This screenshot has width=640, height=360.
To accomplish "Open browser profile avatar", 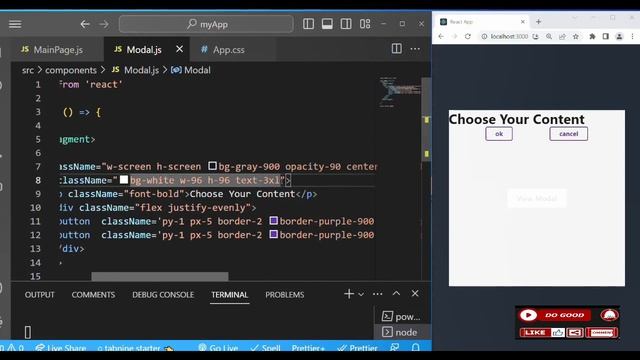I will (619, 36).
